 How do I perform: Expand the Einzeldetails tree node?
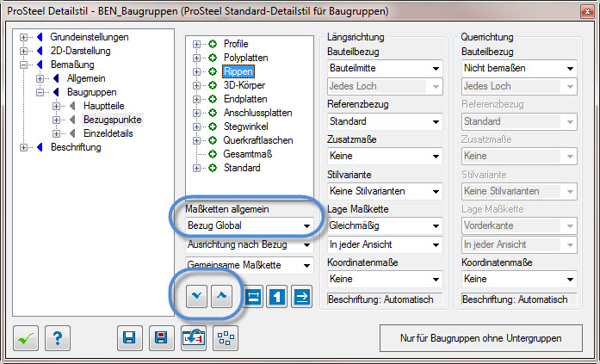[56, 133]
